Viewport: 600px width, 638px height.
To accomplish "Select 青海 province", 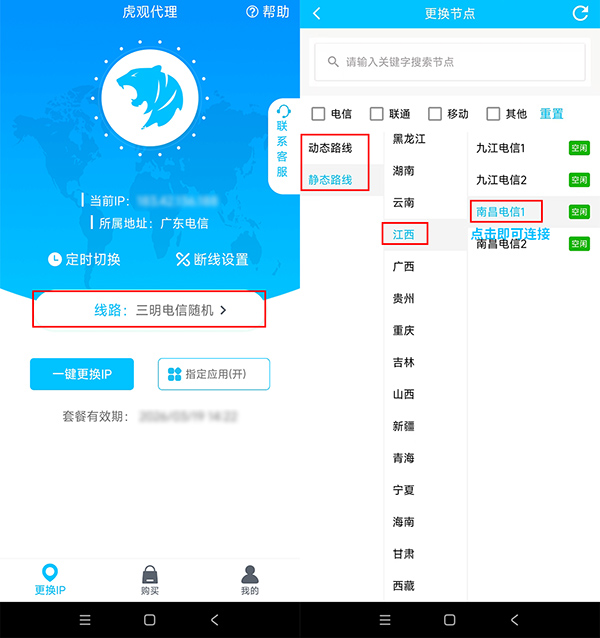I will tap(404, 458).
